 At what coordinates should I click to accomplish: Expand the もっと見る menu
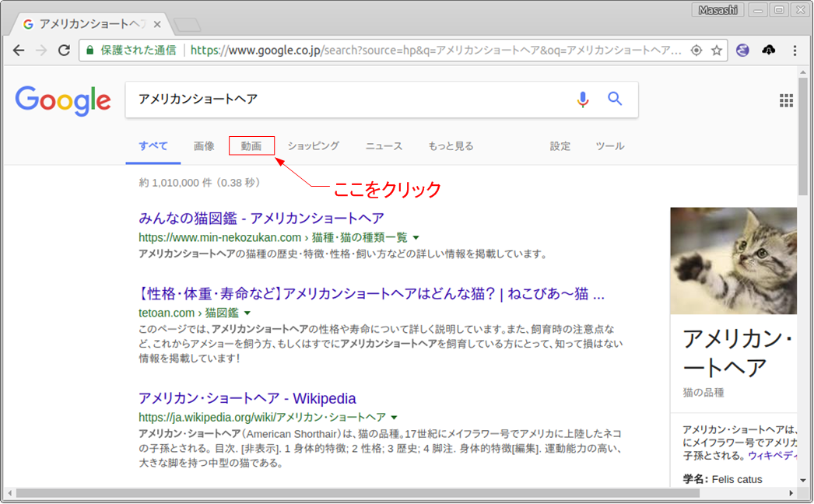[451, 146]
